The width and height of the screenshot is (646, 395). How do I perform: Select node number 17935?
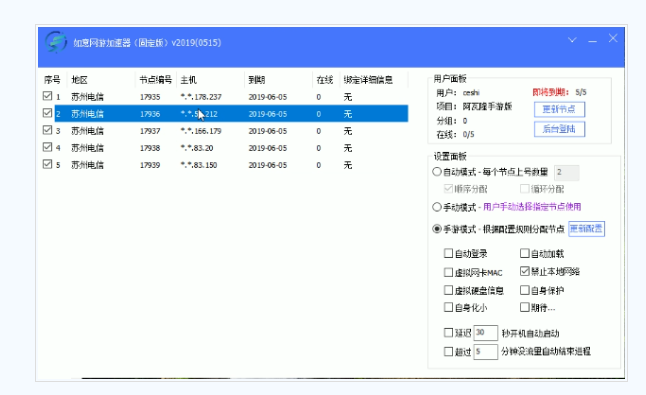[x=150, y=97]
